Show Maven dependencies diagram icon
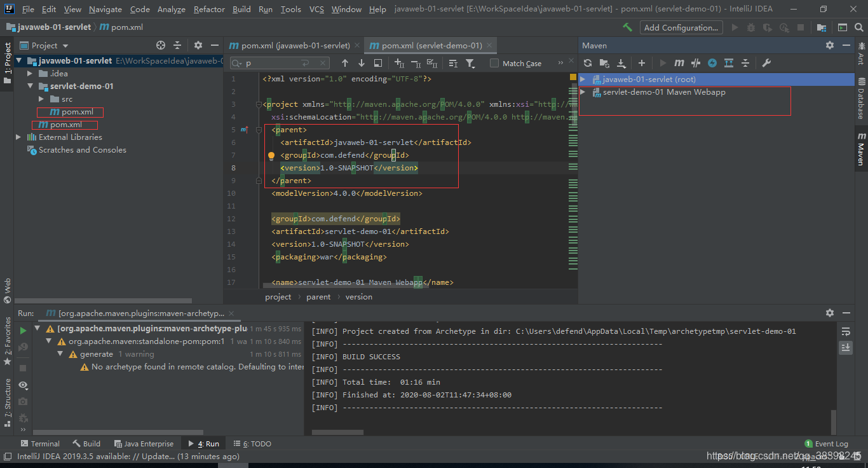This screenshot has height=468, width=868. coord(729,63)
